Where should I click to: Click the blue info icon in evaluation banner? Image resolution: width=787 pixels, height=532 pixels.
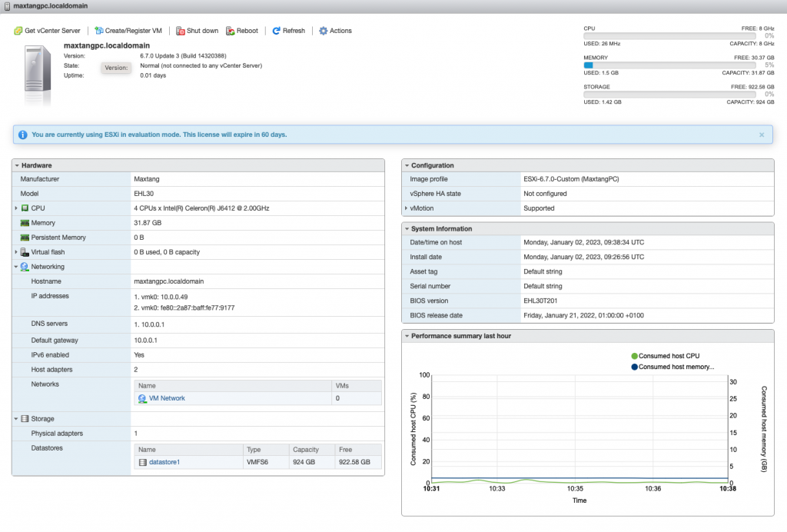pos(22,135)
